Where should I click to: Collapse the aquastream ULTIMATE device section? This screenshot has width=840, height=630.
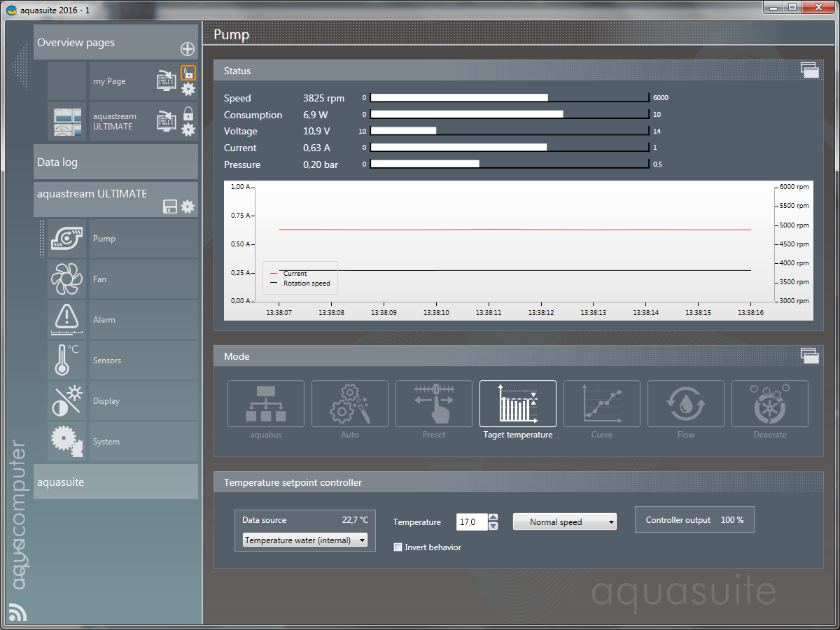pos(116,199)
